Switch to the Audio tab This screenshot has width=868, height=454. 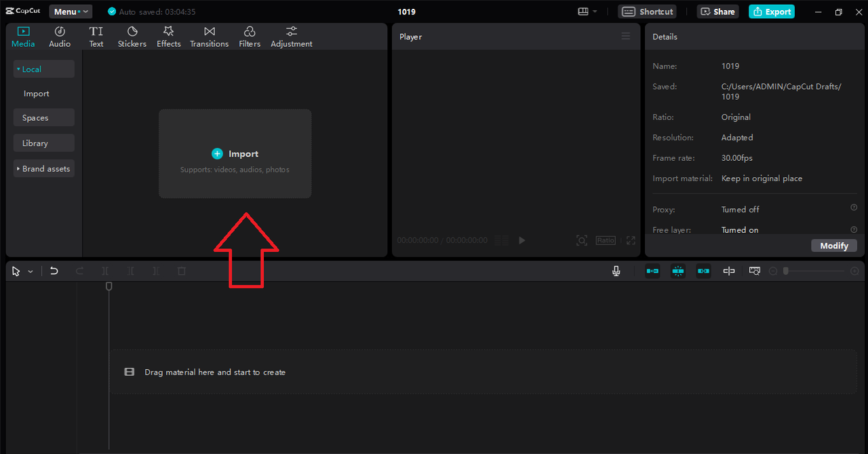click(x=60, y=37)
